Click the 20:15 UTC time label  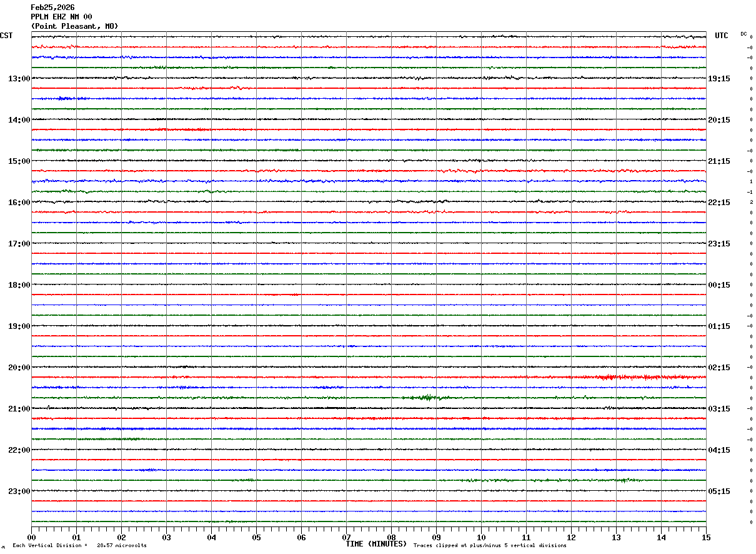pos(719,120)
